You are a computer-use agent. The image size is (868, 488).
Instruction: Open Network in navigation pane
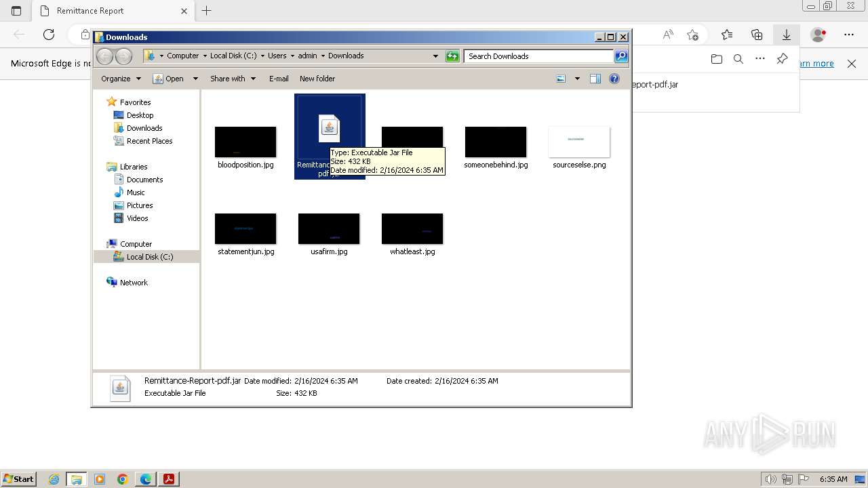pos(134,283)
